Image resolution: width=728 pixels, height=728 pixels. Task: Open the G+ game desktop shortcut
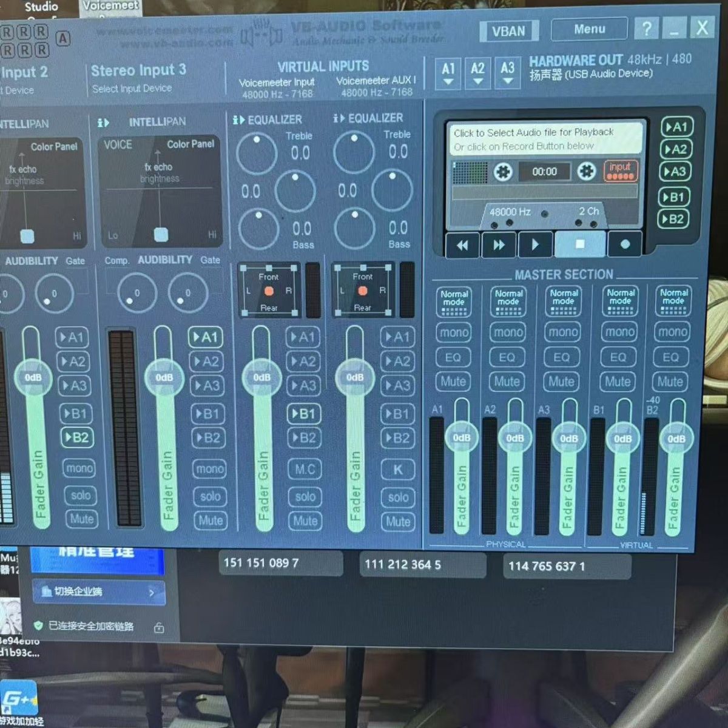coord(19,699)
